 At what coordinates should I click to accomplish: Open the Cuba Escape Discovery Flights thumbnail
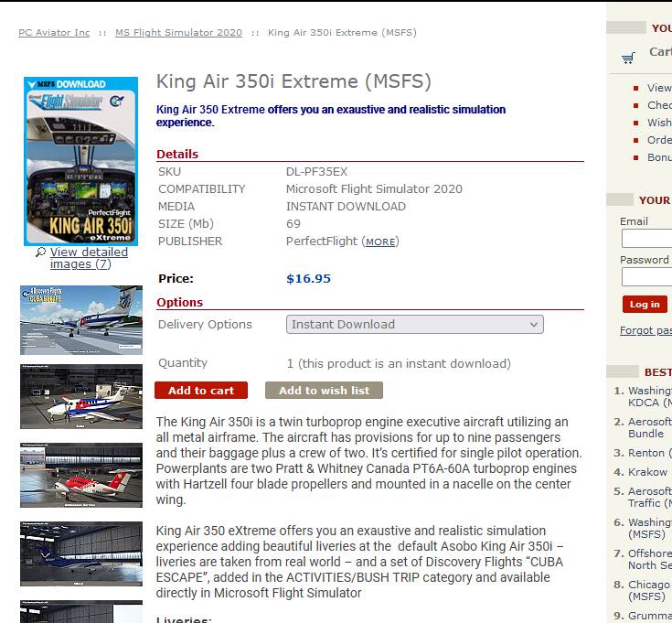pos(81,320)
